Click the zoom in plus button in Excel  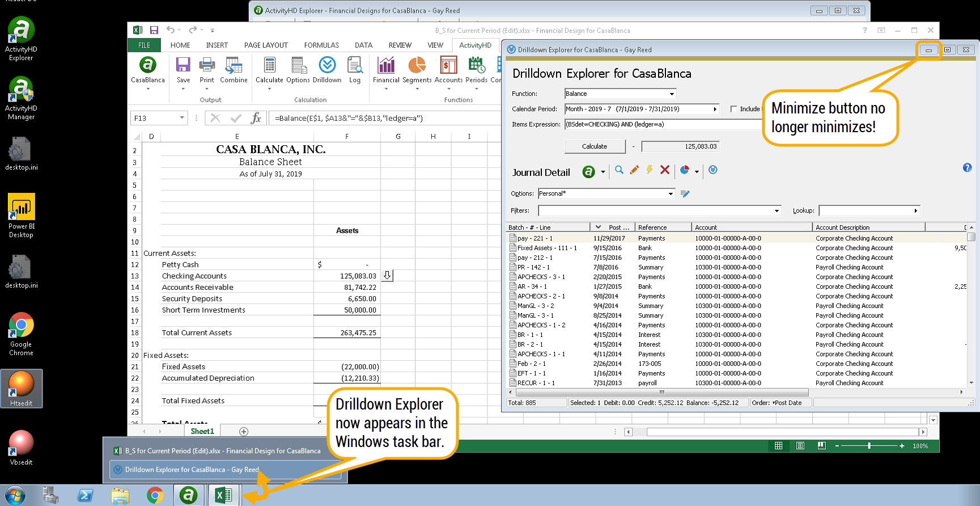(x=902, y=446)
